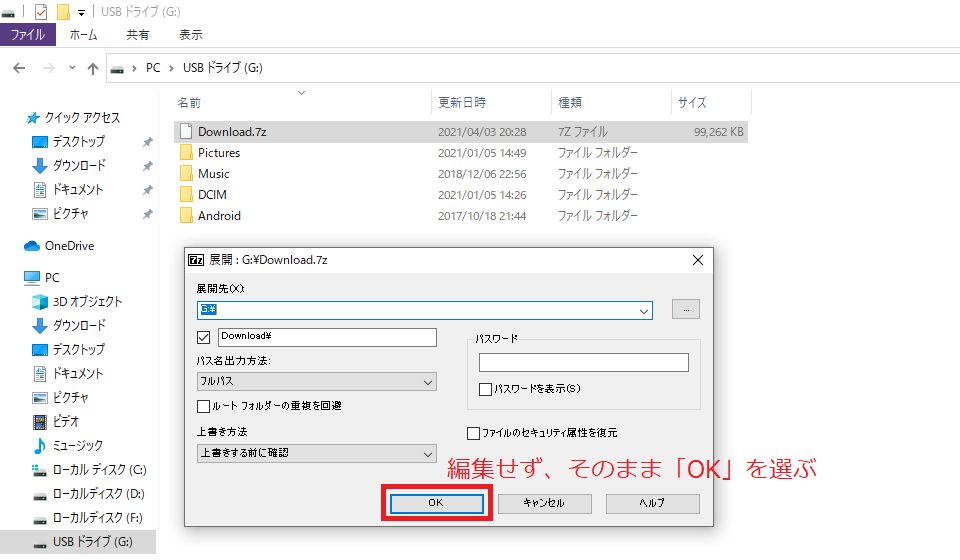Image resolution: width=960 pixels, height=560 pixels.
Task: Click the パスワード input field
Action: coord(583,362)
